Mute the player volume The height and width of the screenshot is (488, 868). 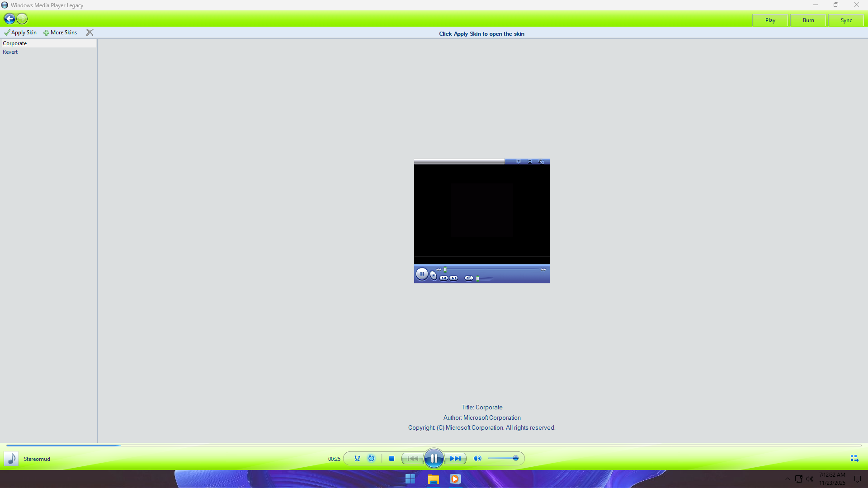[x=477, y=459]
